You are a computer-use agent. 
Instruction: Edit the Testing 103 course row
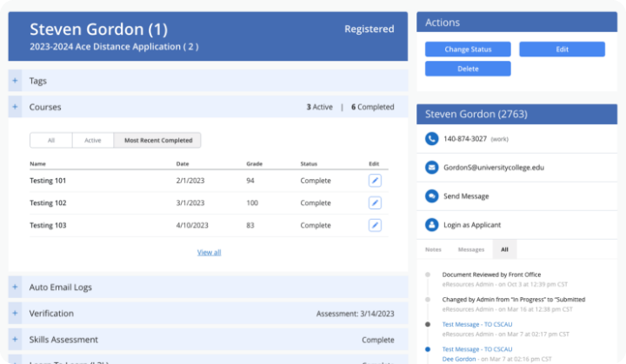[375, 225]
